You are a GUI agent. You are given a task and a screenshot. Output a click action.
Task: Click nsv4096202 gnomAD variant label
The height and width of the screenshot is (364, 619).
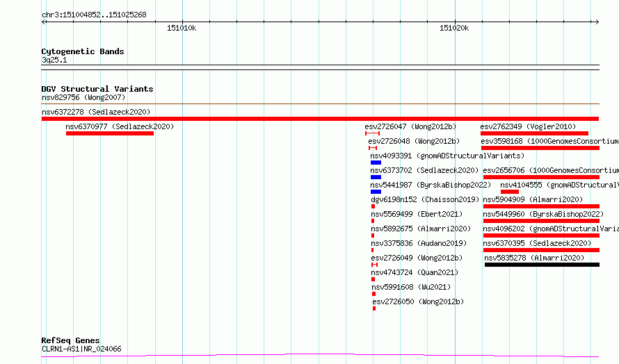(551, 229)
